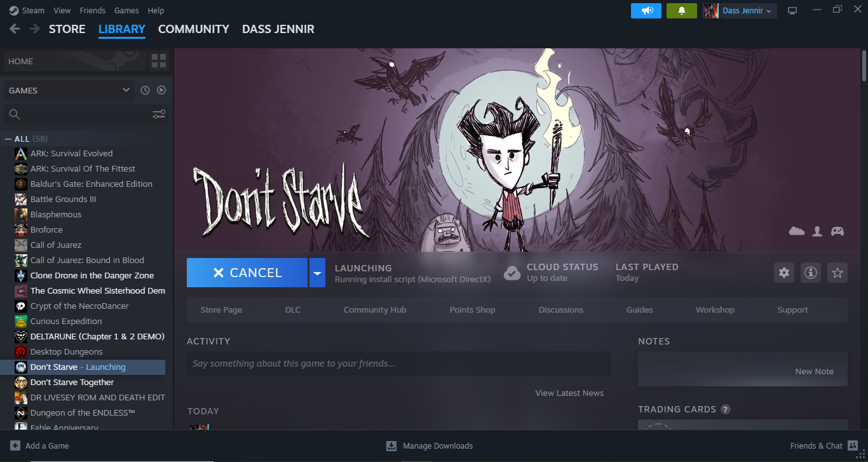The height and width of the screenshot is (462, 868).
Task: Open the Friends menu
Action: pos(93,11)
